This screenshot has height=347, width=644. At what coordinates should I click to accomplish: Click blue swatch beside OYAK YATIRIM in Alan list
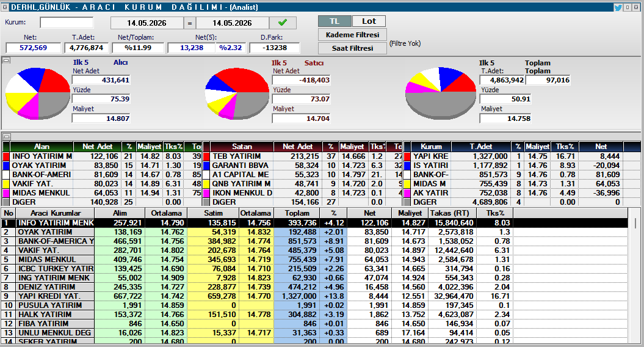[x=5, y=166]
